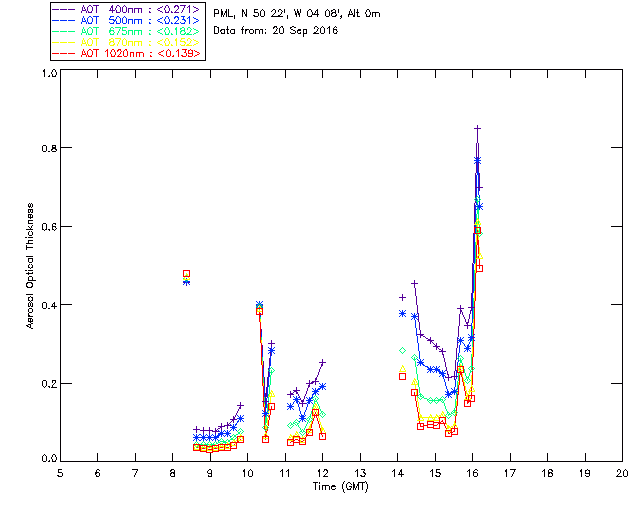The width and height of the screenshot is (640, 512).
Task: Click the isolated red square marker near 8.4h
Action: click(187, 274)
